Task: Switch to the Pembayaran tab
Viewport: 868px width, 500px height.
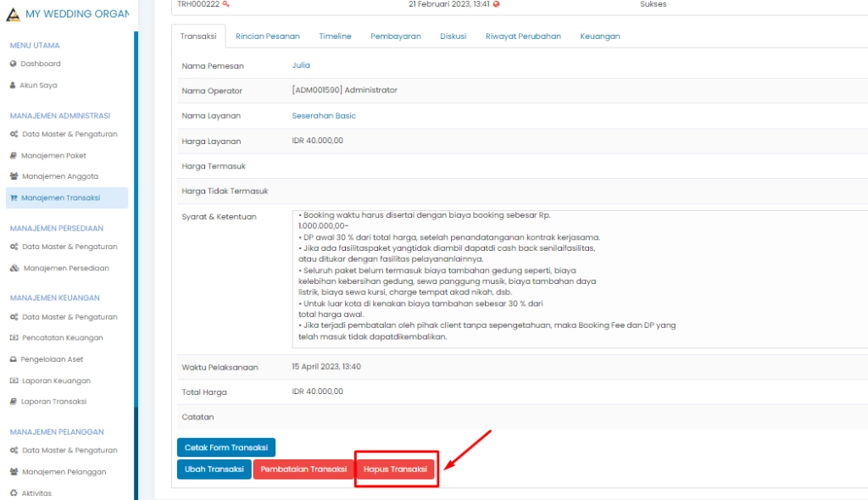Action: pos(396,36)
